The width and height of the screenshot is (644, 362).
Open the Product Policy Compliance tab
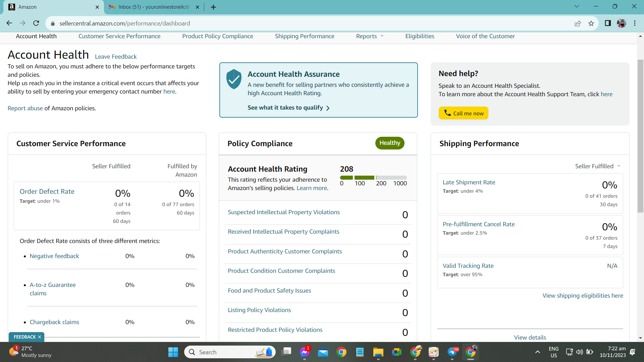218,36
